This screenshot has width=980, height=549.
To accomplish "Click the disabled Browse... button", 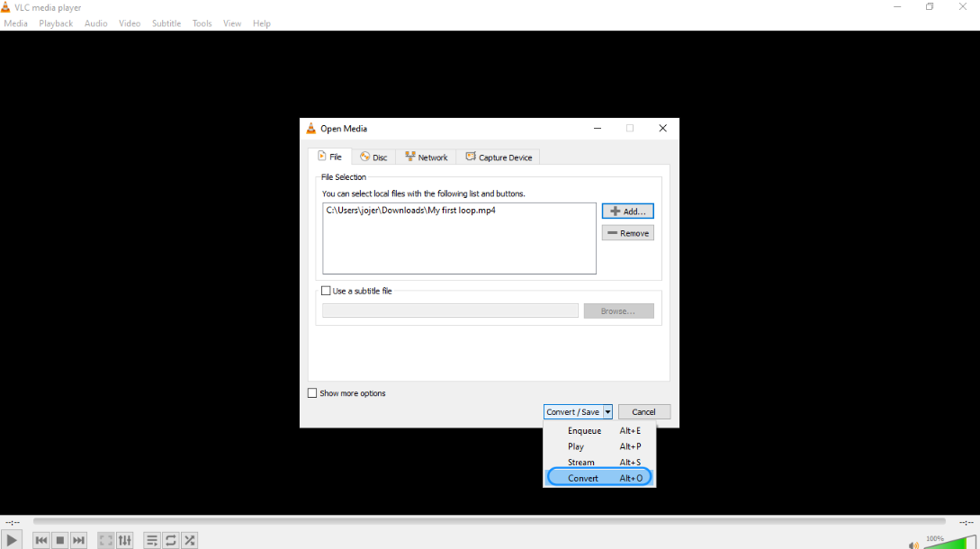I will (x=619, y=310).
